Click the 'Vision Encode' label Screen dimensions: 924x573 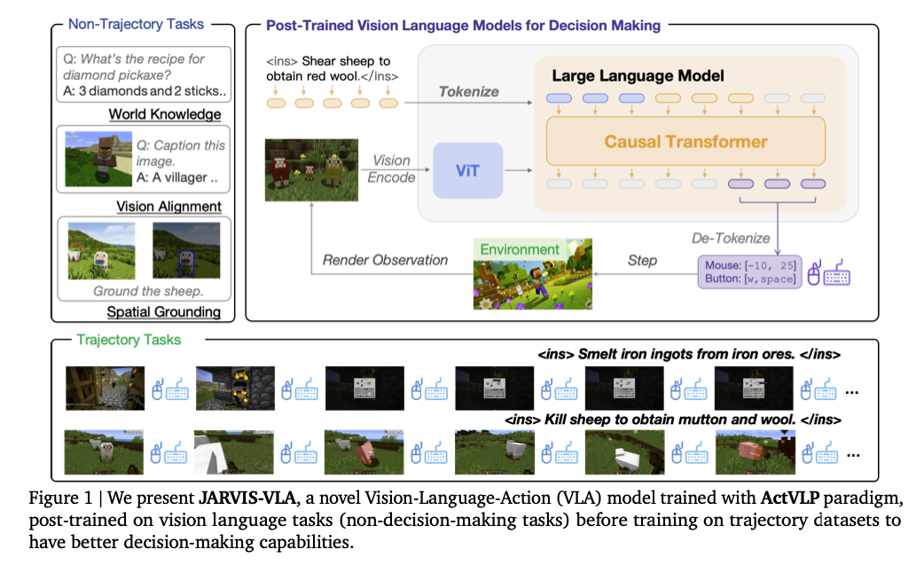[391, 169]
